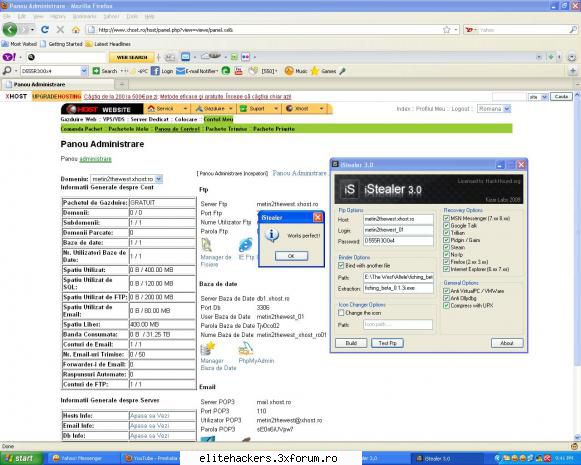Click the Facebook Login icon
This screenshot has height=465, width=581.
[155, 71]
